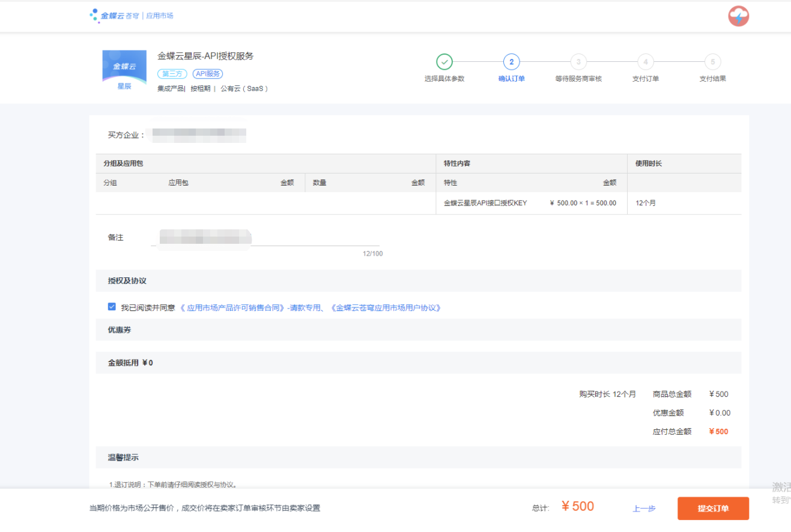Click the 金蝶云星辰API接口授权KEY cell
The height and width of the screenshot is (532, 791).
[485, 203]
